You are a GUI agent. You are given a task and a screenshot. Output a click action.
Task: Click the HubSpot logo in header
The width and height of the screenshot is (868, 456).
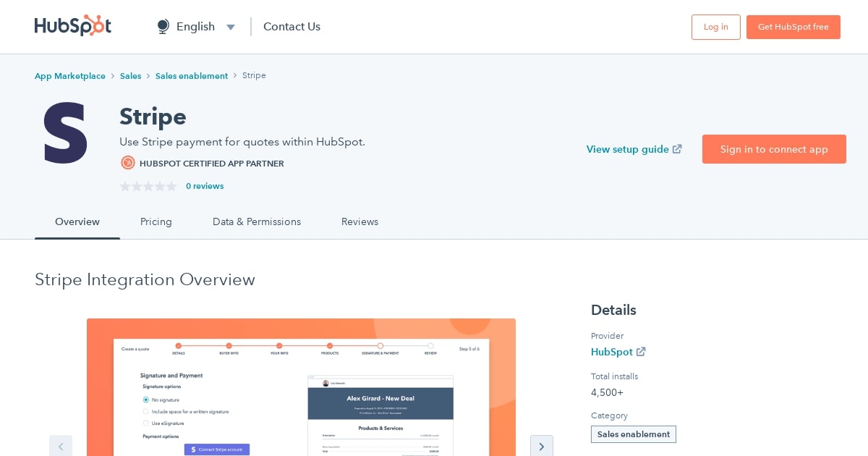click(x=73, y=26)
